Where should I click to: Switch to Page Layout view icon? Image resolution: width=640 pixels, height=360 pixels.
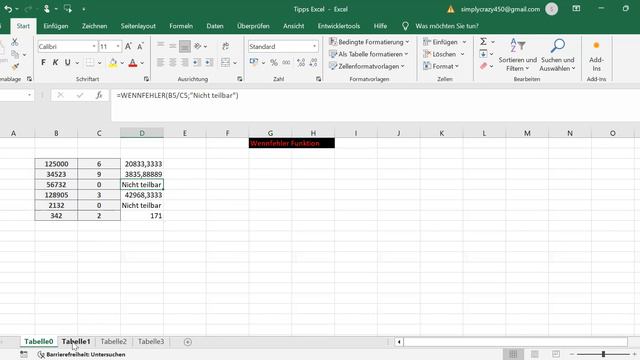pyautogui.click(x=534, y=354)
